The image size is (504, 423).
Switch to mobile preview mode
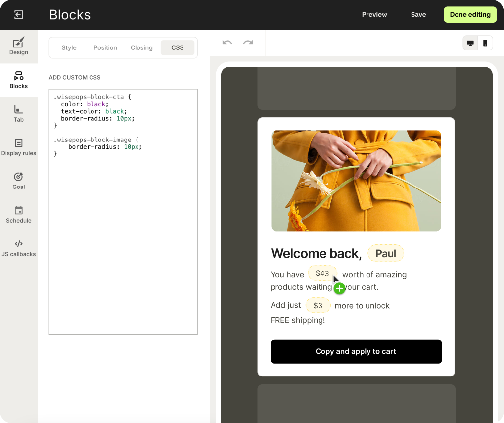click(485, 43)
